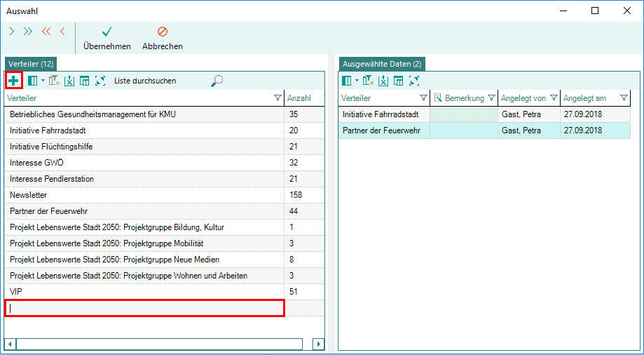Click the horizontal scrollbar thumb in Verteiler list
The height and width of the screenshot is (355, 644).
pyautogui.click(x=159, y=344)
